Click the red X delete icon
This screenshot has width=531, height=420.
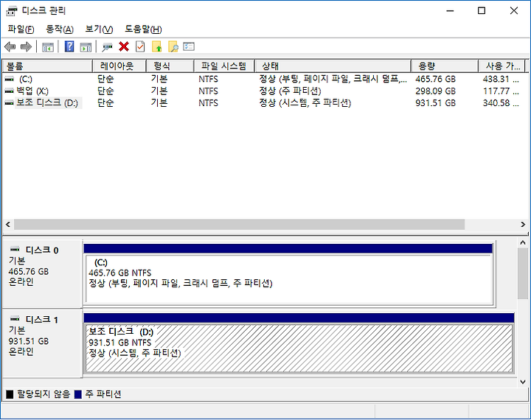pos(124,46)
